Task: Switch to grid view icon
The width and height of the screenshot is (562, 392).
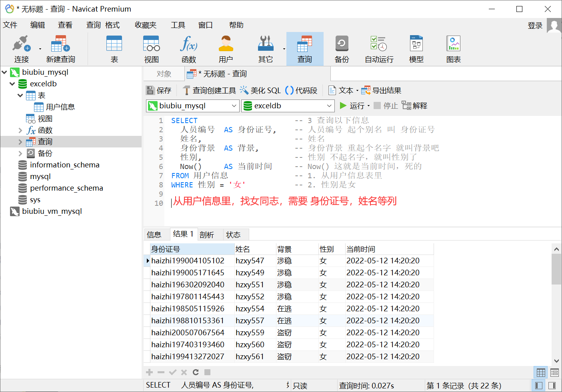Action: (541, 373)
